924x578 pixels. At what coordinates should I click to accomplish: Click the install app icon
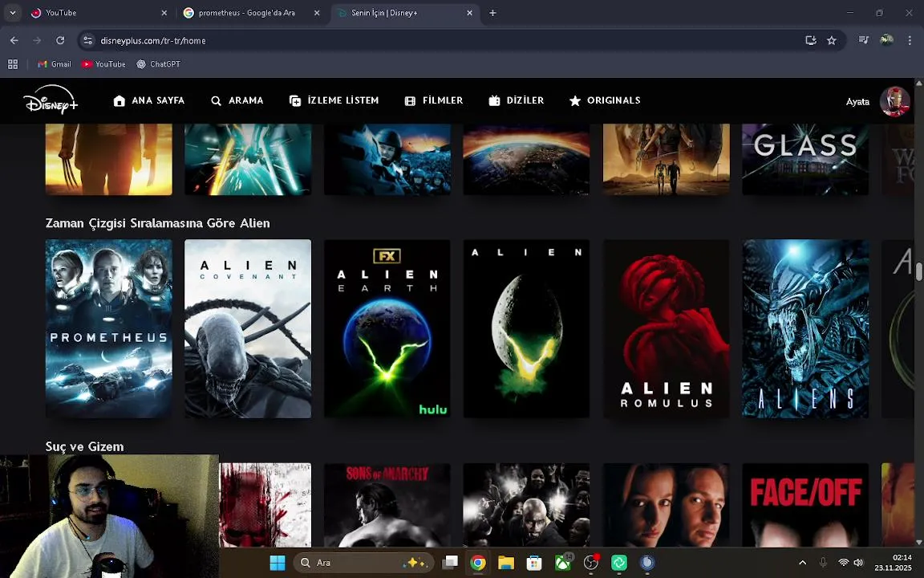coord(811,40)
